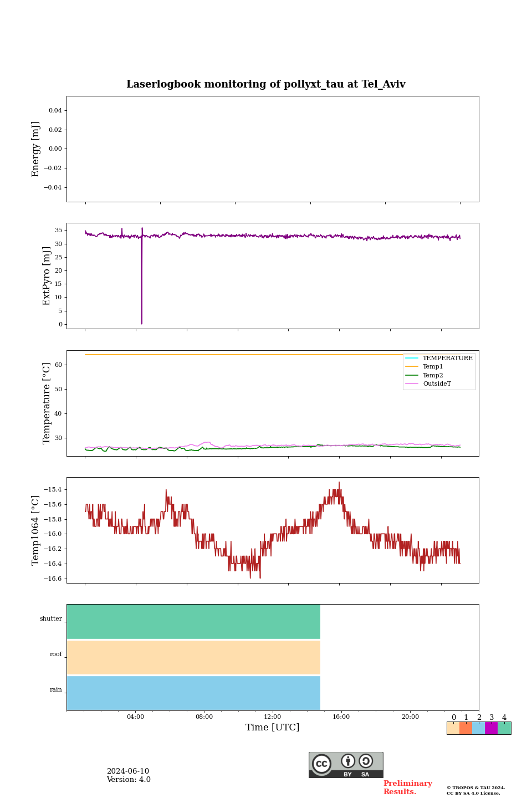Click the Temp2 legend entry
This screenshot has height=798, width=532.
click(424, 375)
